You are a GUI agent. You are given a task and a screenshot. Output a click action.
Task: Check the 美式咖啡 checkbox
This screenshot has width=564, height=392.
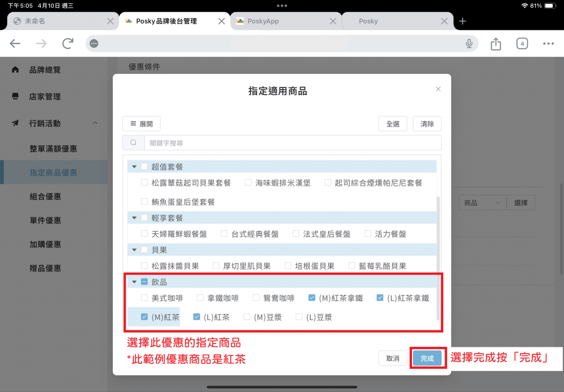[x=144, y=297]
